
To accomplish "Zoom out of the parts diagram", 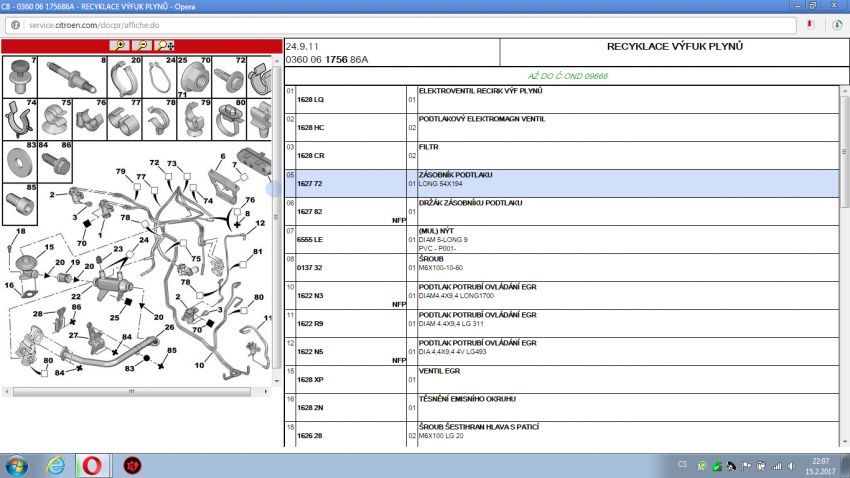I will (141, 46).
